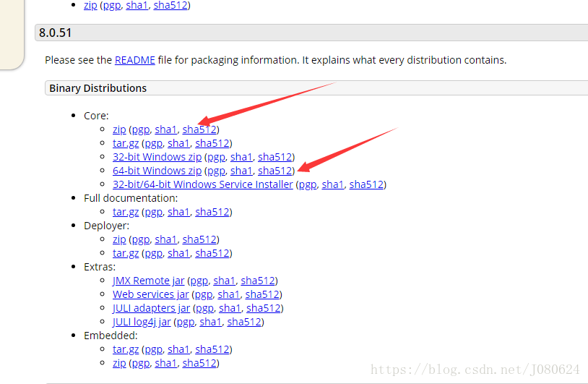The width and height of the screenshot is (588, 384).
Task: Open sha512 checksum for Core zip
Action: pyautogui.click(x=199, y=129)
